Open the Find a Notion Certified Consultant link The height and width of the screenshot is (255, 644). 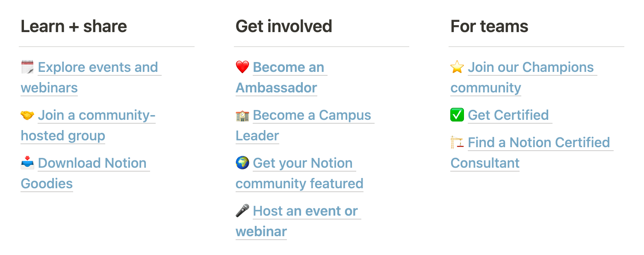pyautogui.click(x=539, y=142)
